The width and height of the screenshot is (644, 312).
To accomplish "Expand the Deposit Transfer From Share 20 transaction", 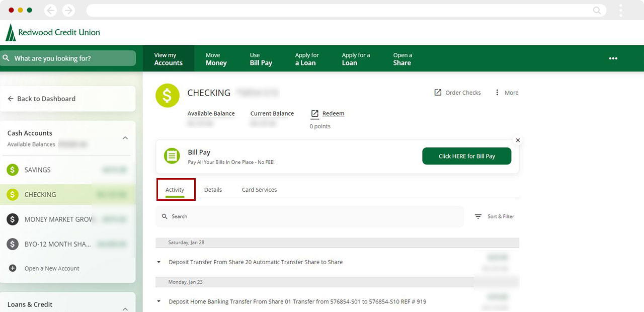I will (x=158, y=262).
